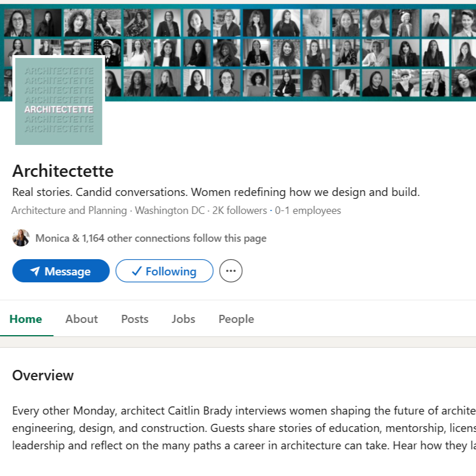Open Monica's profile picture avatar
This screenshot has height=476, width=476.
(21, 238)
